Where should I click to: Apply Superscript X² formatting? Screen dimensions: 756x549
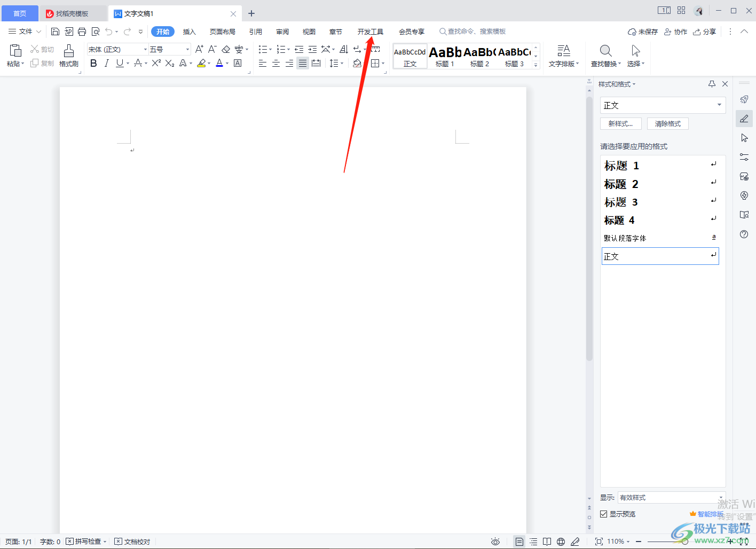156,63
